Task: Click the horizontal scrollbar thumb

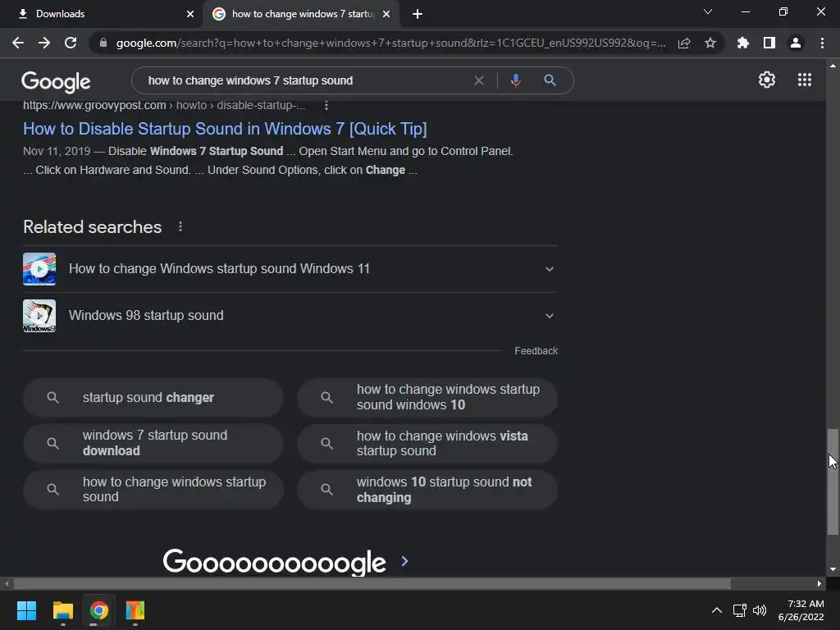Action: 372,583
